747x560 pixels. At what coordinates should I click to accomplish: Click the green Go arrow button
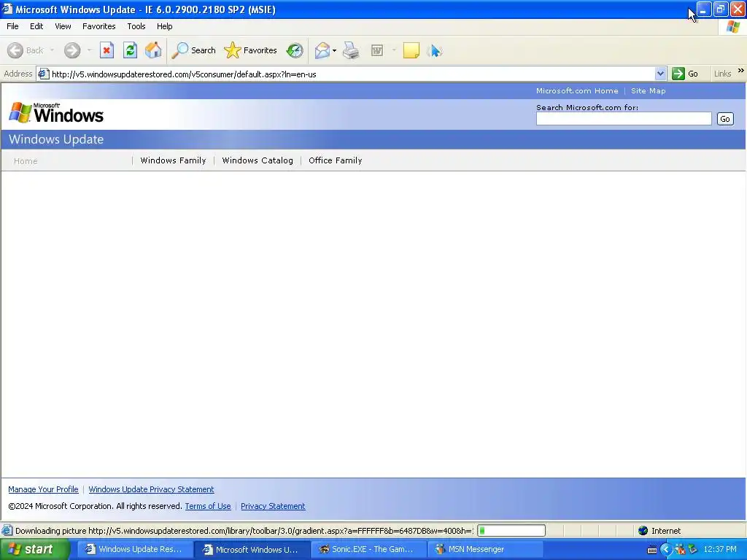coord(678,74)
